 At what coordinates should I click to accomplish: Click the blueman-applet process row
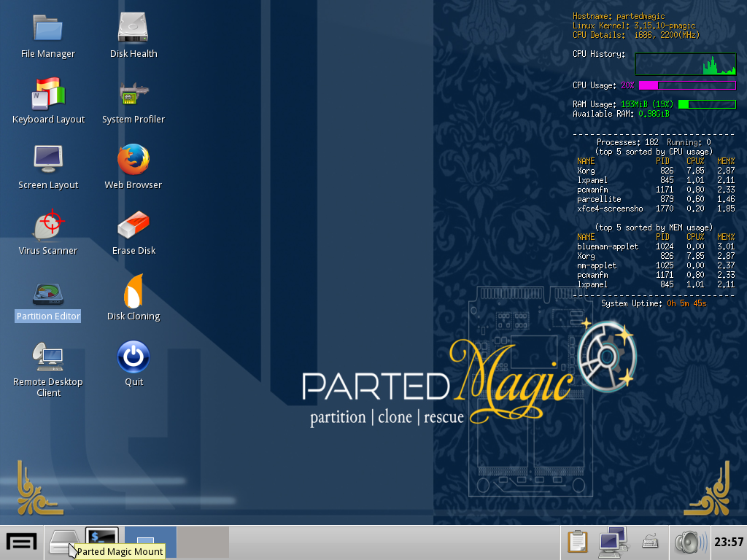click(x=656, y=246)
